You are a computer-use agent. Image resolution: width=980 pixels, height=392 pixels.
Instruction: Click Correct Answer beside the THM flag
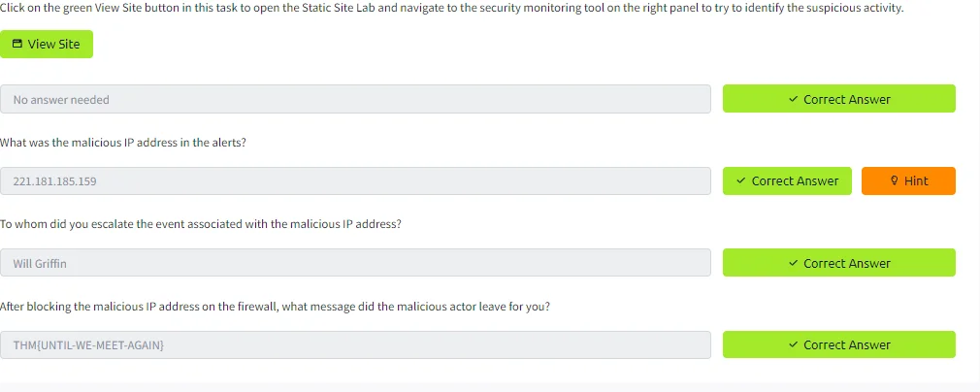pos(838,344)
